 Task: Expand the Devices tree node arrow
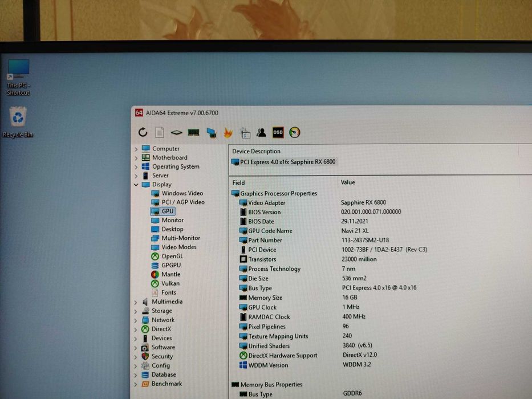[x=136, y=339]
